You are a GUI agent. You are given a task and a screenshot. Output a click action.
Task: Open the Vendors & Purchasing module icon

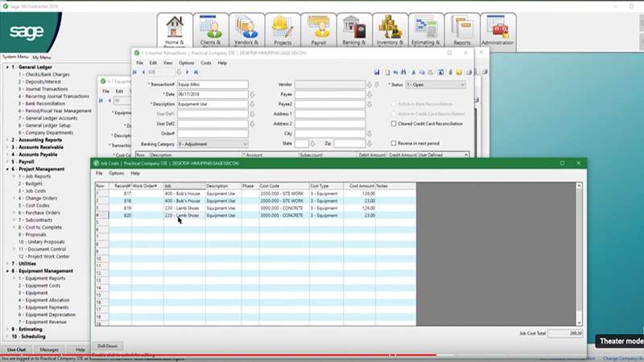pos(246,31)
